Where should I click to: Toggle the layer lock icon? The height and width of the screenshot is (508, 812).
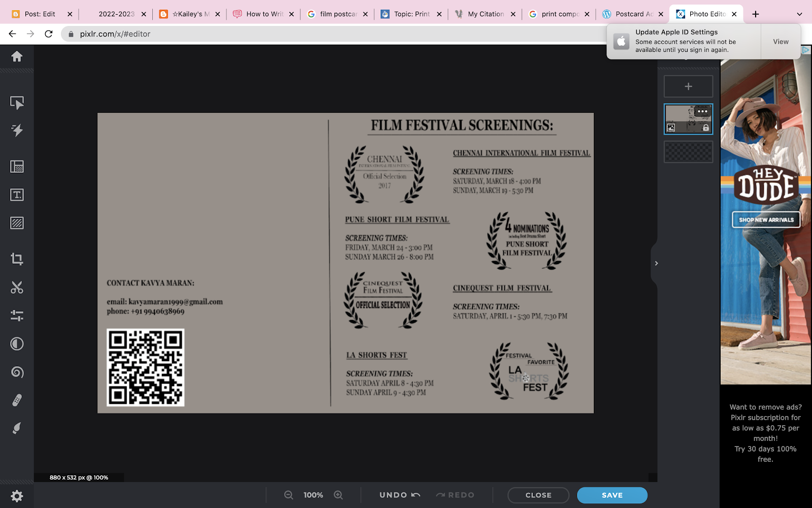(x=705, y=128)
